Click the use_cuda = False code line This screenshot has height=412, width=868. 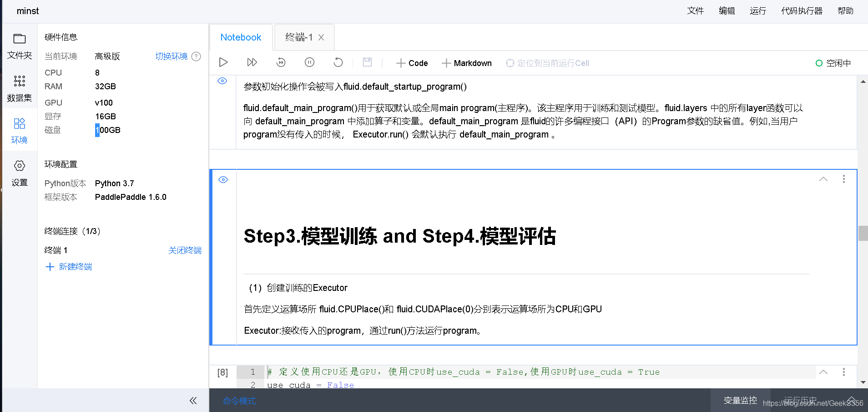click(311, 385)
